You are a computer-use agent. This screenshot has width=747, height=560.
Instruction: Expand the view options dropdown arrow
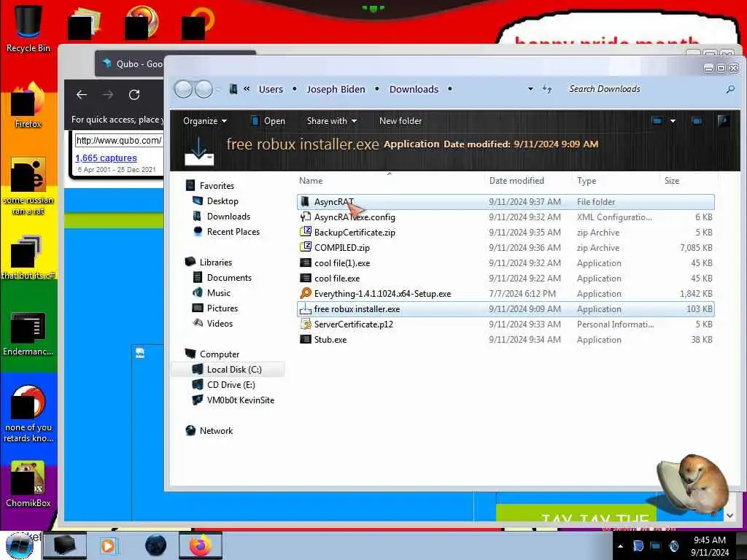673,121
